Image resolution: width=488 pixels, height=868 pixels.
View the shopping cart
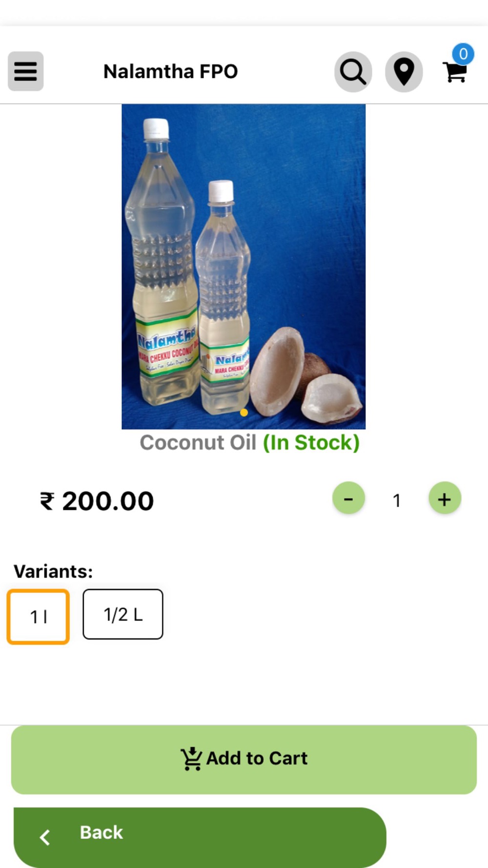click(x=454, y=73)
